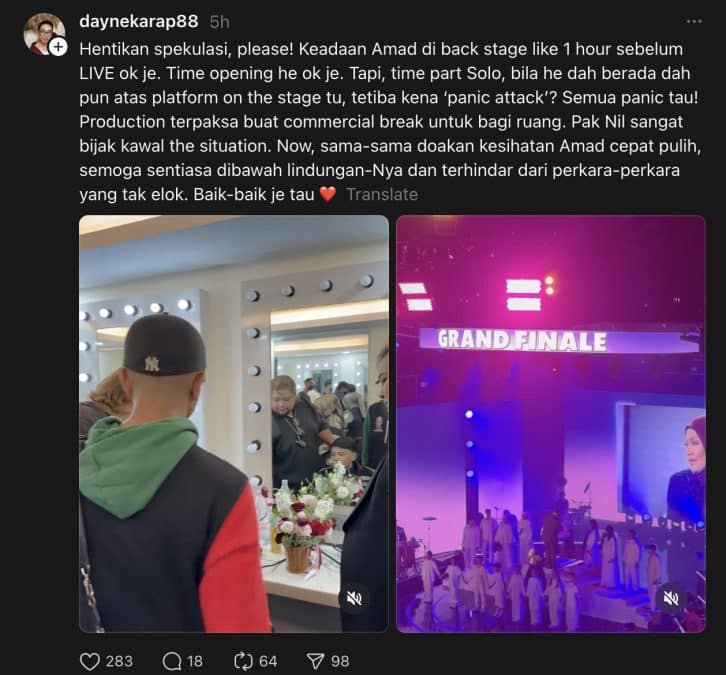View the 64 reposts count

[x=268, y=661]
